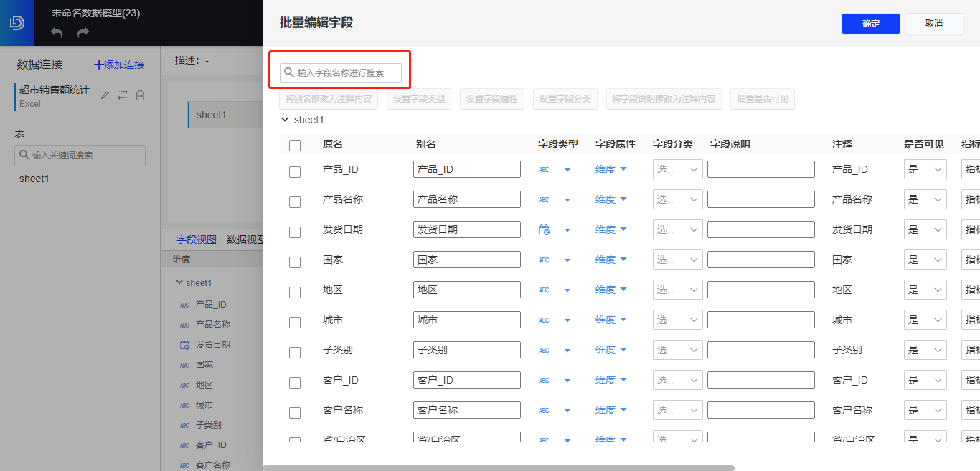The image size is (980, 471).
Task: Select the pencil edit icon for 超市销售额统计 connection
Action: (x=105, y=95)
